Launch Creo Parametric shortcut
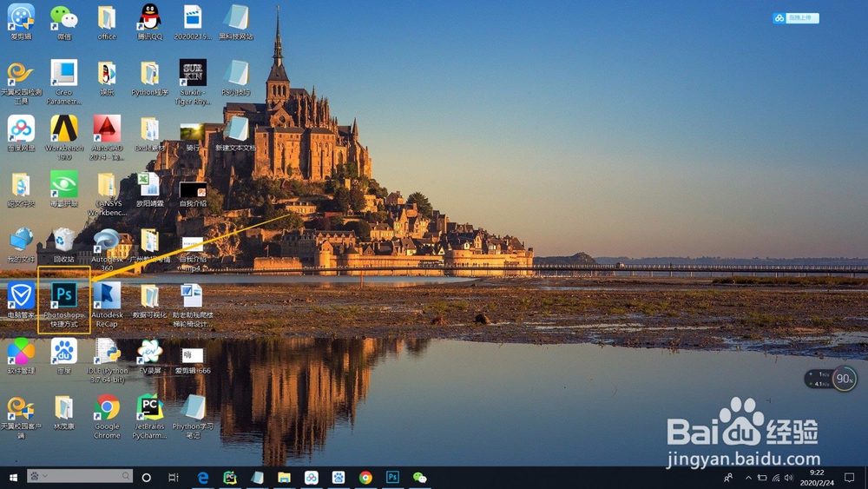The width and height of the screenshot is (868, 489). [x=64, y=82]
